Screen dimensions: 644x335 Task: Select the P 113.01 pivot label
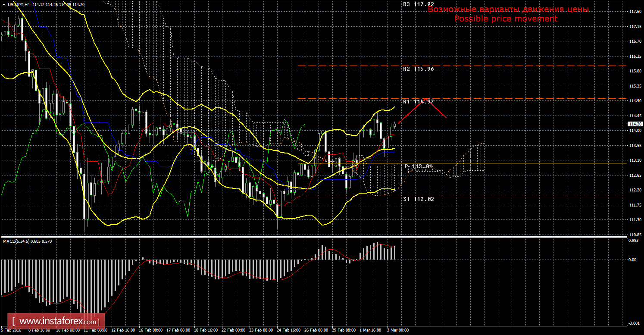coord(418,166)
